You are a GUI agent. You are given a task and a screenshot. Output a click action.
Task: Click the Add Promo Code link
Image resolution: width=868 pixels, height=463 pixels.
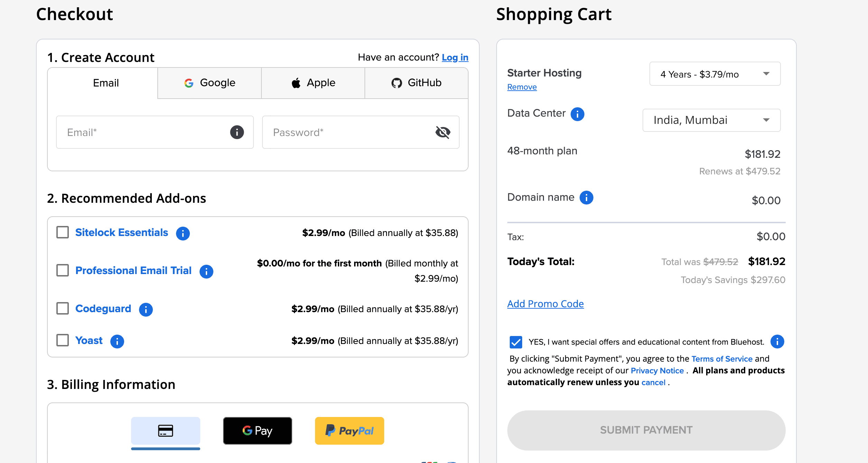[545, 303]
